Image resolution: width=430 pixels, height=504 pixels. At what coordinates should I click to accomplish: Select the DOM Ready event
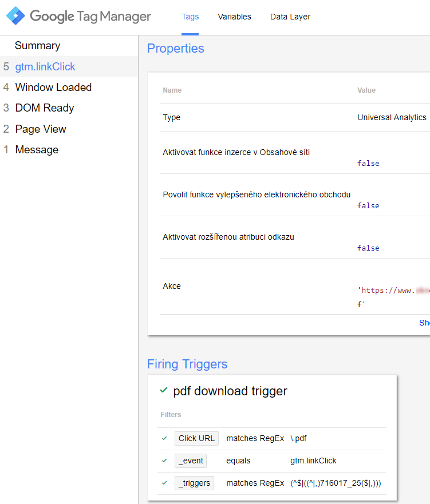[45, 108]
